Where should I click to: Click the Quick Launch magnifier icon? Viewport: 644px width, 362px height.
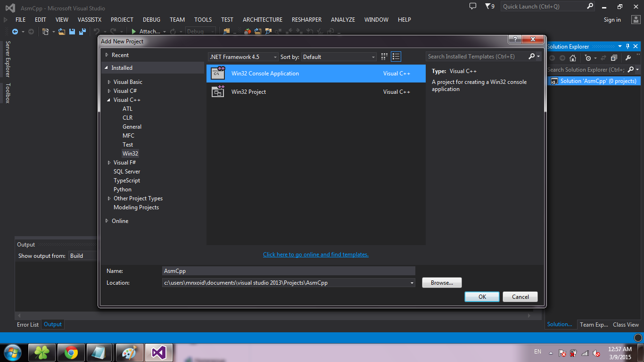pos(590,6)
